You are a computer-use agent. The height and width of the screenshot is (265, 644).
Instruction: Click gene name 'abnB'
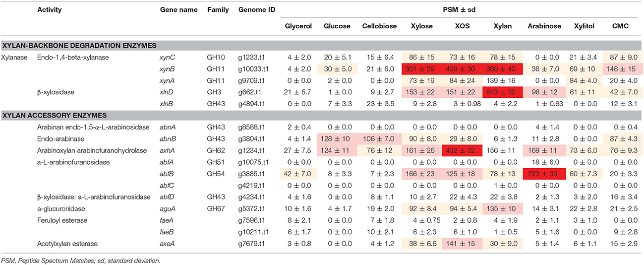point(168,138)
